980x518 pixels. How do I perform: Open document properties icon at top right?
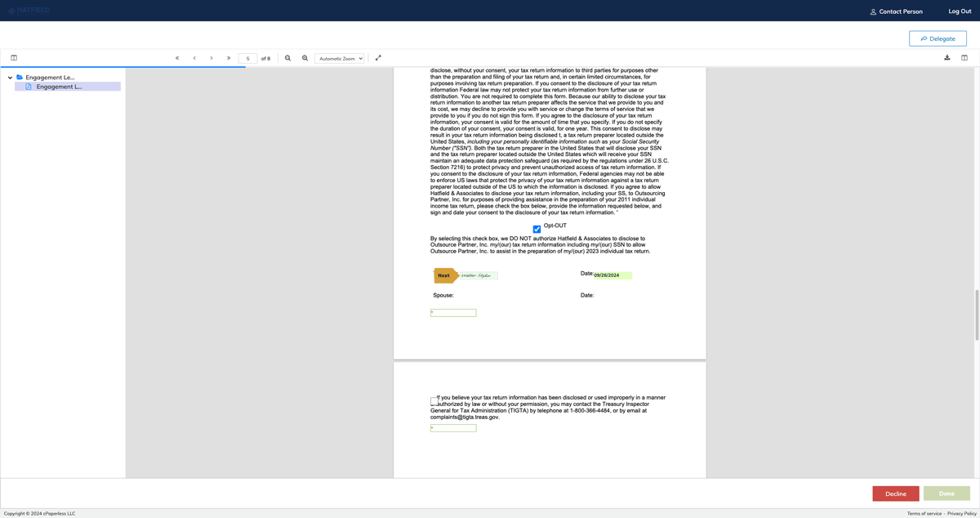pyautogui.click(x=964, y=57)
